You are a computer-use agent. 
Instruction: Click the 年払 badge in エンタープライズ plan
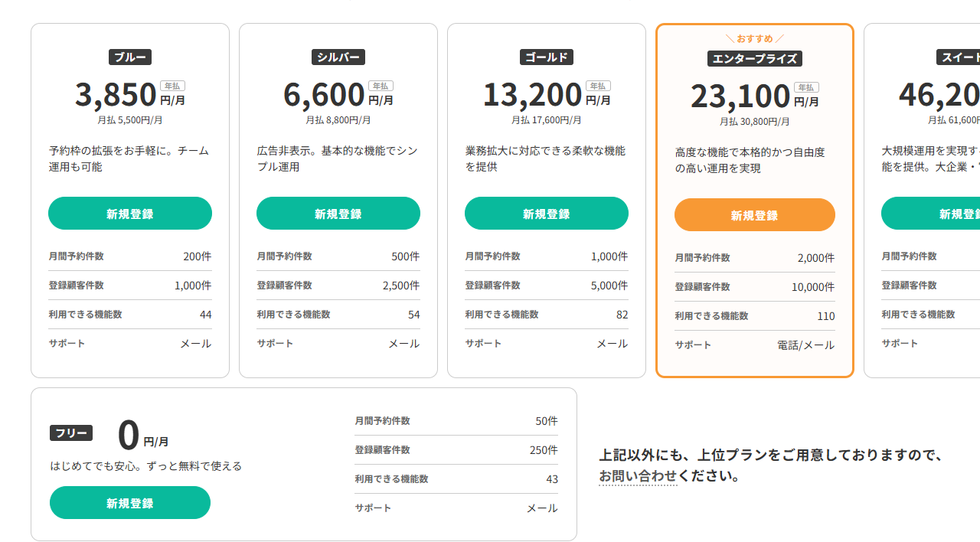[x=806, y=87]
